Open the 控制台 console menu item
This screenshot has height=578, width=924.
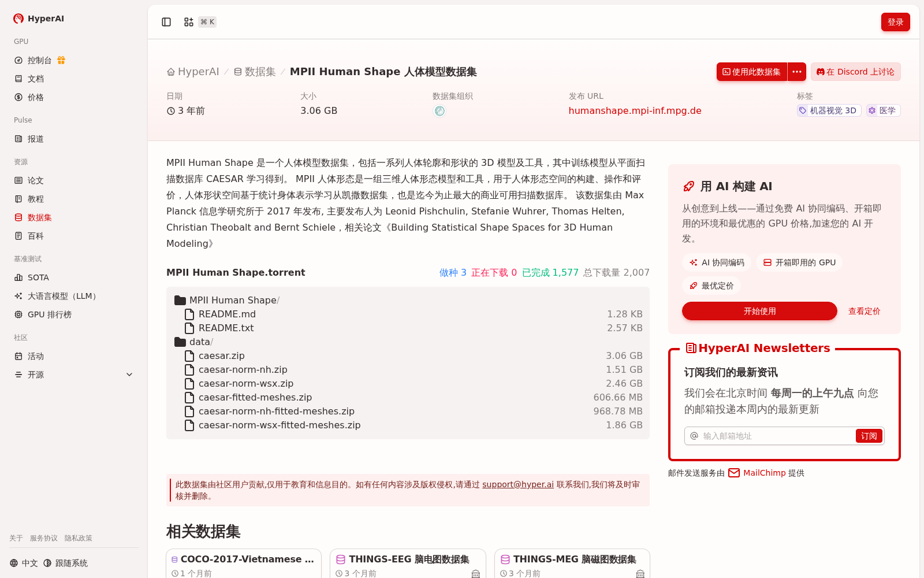pos(39,60)
